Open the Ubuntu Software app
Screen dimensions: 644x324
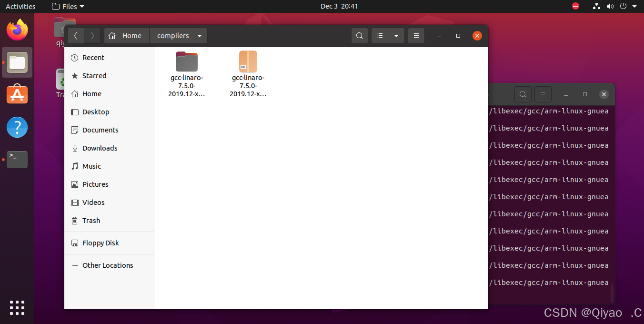(x=17, y=94)
